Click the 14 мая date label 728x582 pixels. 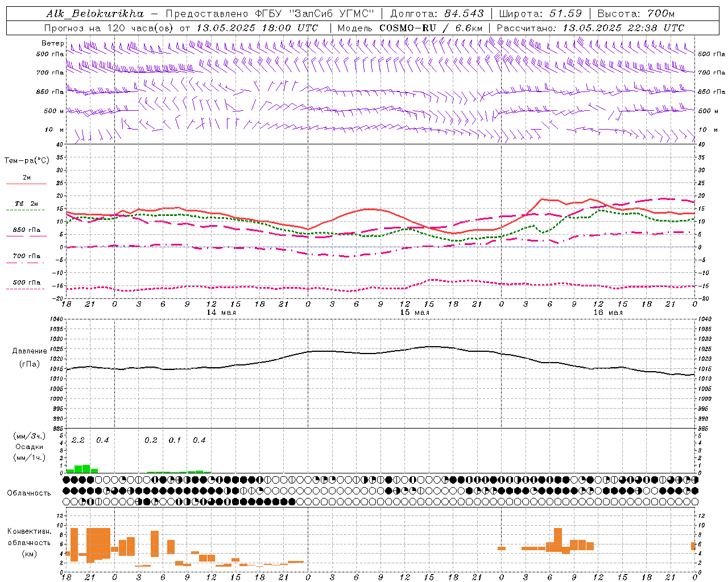pyautogui.click(x=221, y=313)
